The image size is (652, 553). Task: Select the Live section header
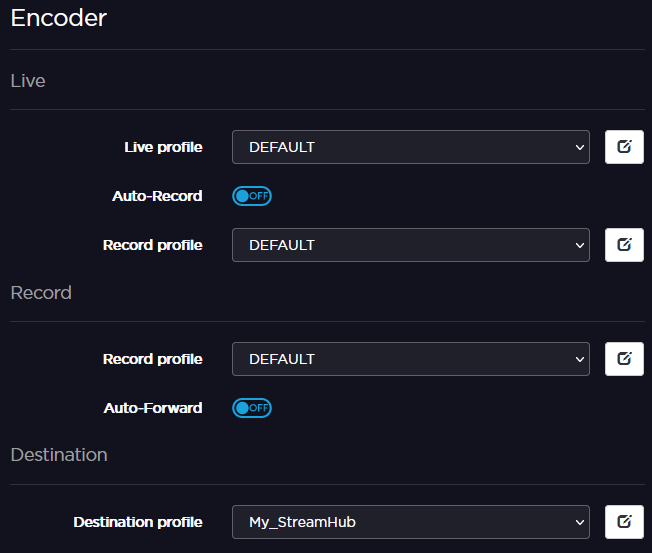tap(28, 81)
